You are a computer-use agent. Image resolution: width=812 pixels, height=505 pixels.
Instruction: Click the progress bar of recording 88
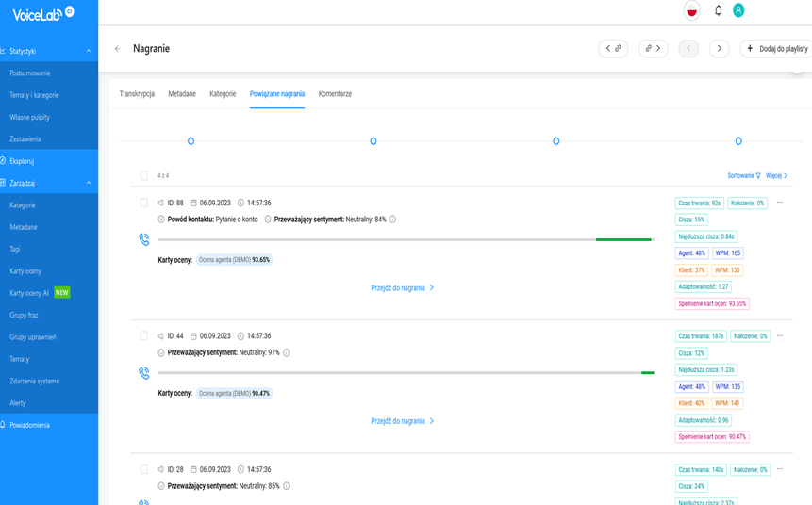tap(406, 239)
